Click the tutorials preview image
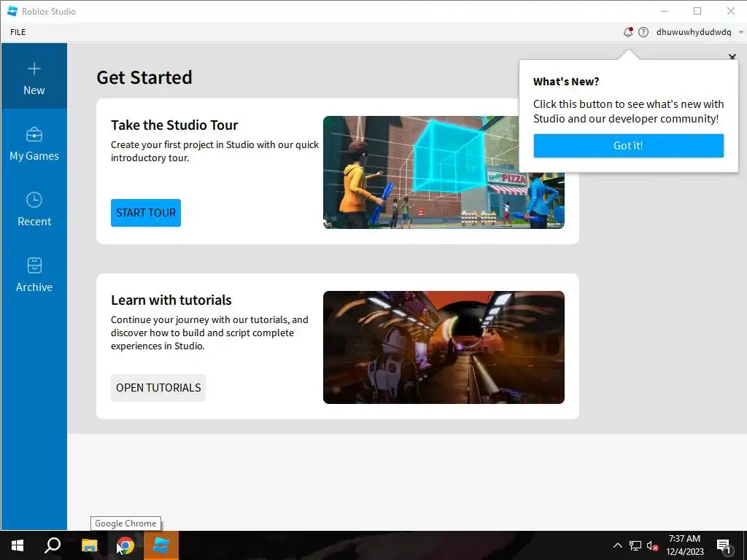 click(x=444, y=347)
